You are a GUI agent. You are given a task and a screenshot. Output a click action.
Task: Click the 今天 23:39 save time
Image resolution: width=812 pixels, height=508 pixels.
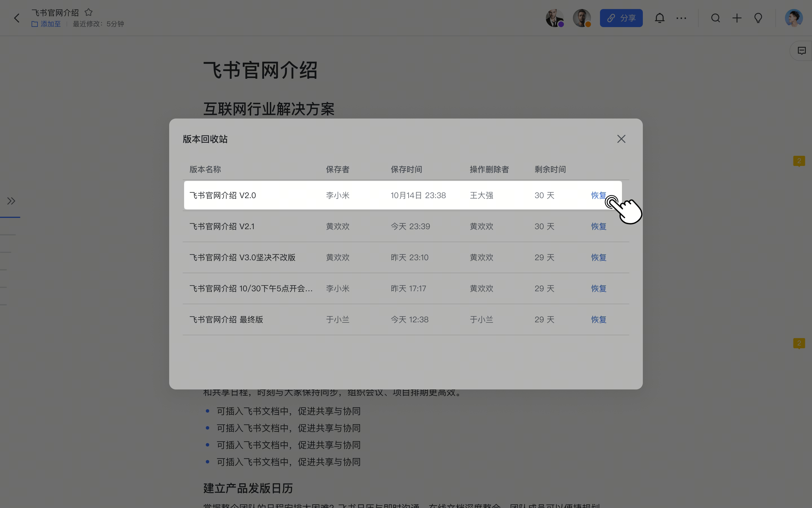pyautogui.click(x=410, y=226)
